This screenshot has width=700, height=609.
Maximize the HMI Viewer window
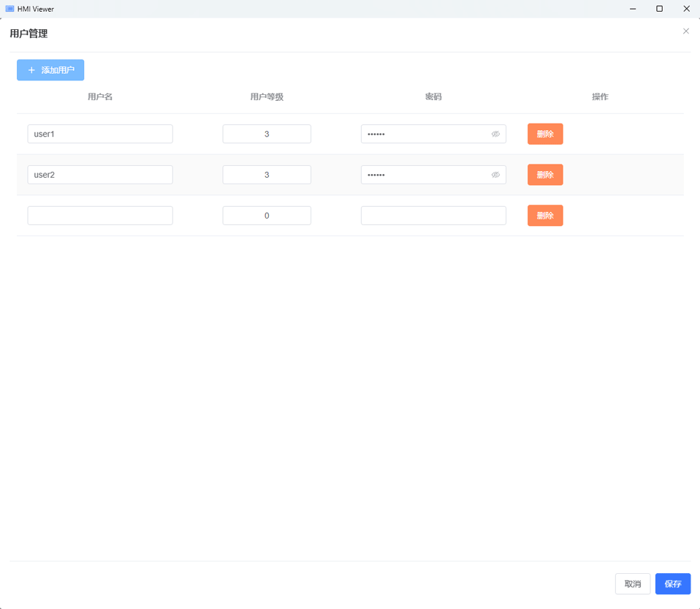659,9
